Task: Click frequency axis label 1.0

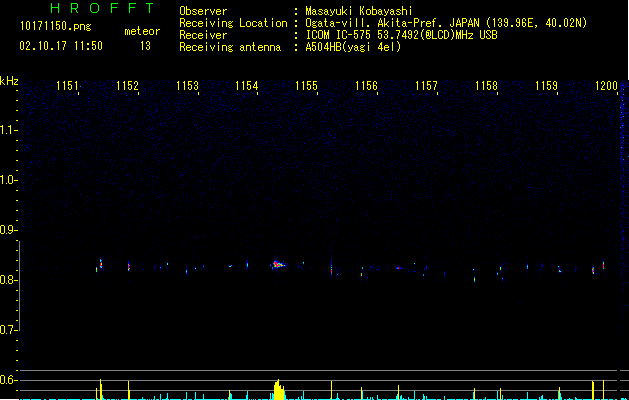Action: [8, 180]
